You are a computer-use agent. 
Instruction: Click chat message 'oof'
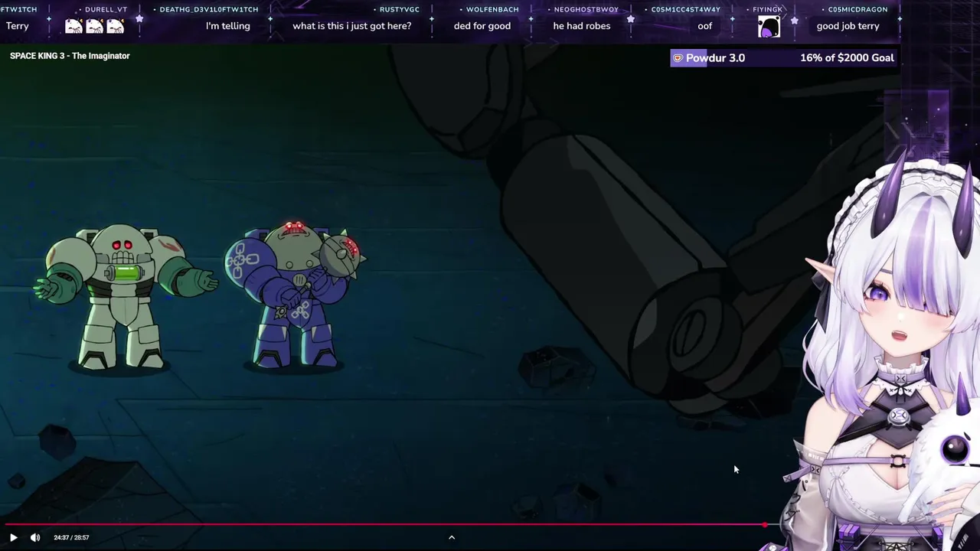(x=704, y=26)
